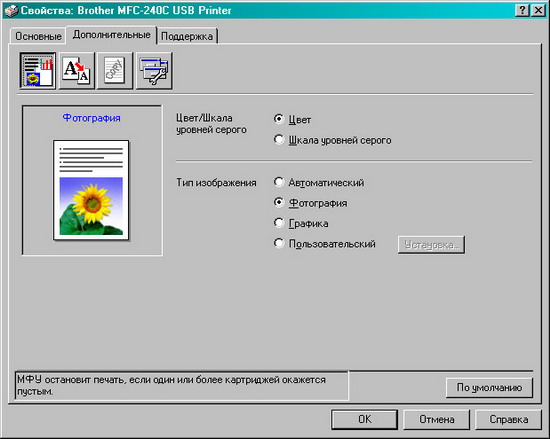Click the Дополнительные tab
550x439 pixels.
pos(112,35)
